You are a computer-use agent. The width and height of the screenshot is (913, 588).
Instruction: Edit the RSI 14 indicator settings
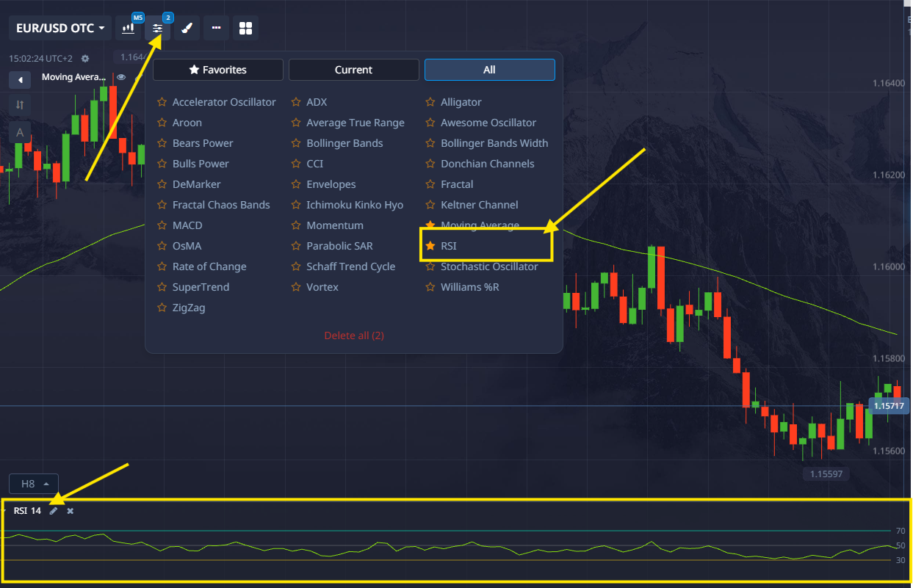click(54, 511)
